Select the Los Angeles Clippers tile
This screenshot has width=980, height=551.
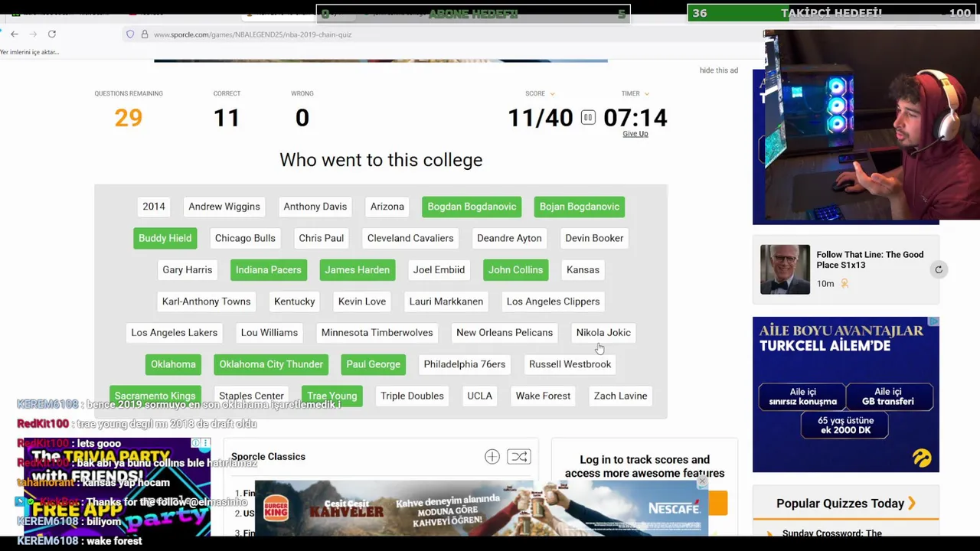(553, 302)
